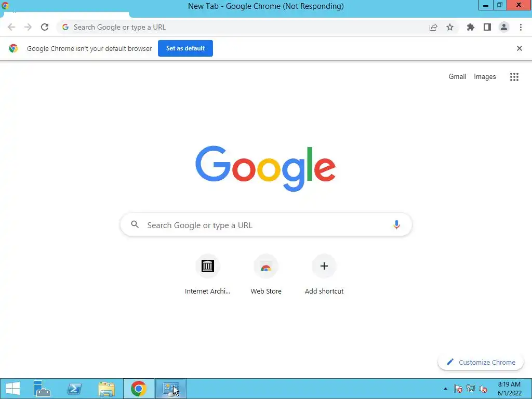Image resolution: width=532 pixels, height=399 pixels.
Task: Start voice search with microphone
Action: 396,224
